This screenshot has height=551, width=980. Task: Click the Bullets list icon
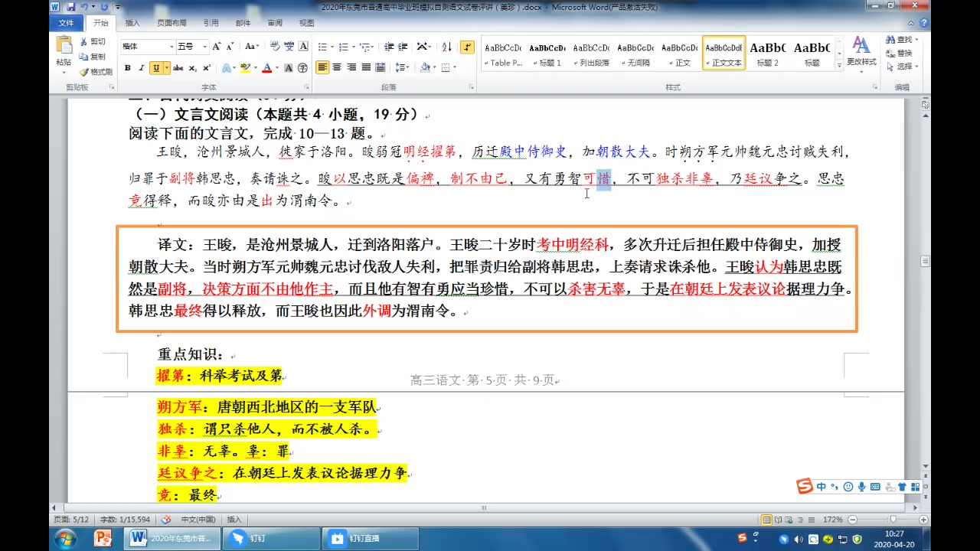tap(322, 47)
